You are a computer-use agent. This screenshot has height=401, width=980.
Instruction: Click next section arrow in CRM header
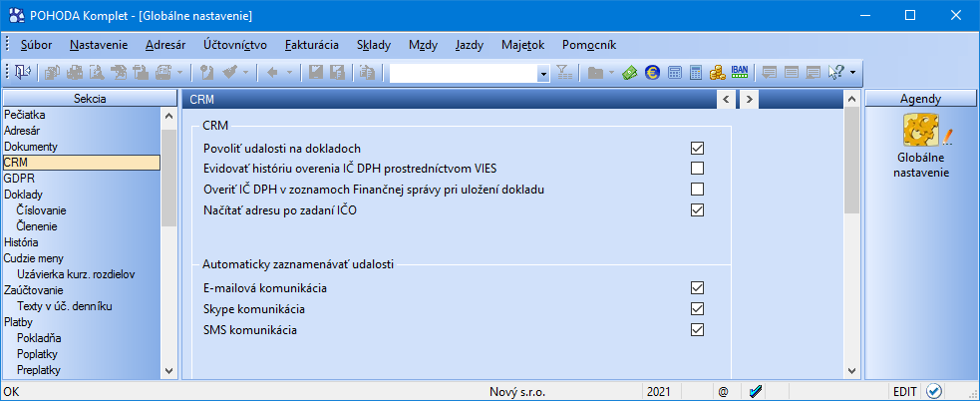pyautogui.click(x=748, y=99)
